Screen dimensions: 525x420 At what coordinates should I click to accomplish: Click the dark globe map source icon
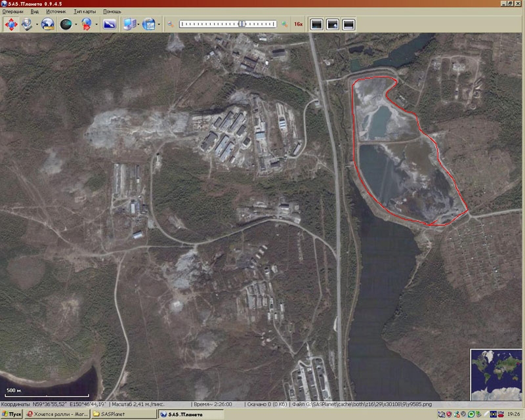point(67,24)
